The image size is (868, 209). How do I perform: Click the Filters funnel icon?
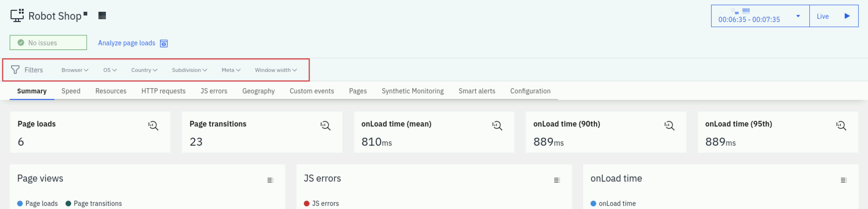[15, 70]
